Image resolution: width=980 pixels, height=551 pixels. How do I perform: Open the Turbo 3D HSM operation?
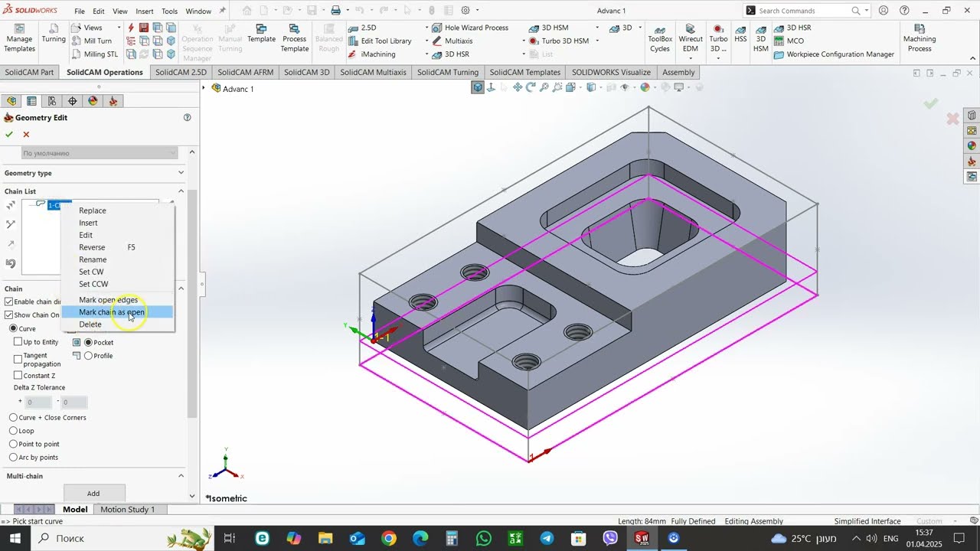point(559,41)
